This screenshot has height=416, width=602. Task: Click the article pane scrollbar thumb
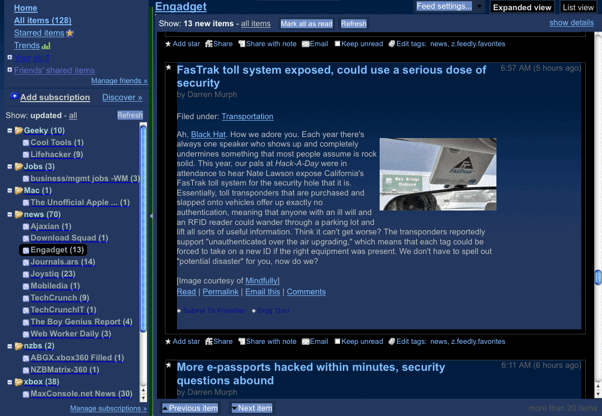tap(598, 277)
